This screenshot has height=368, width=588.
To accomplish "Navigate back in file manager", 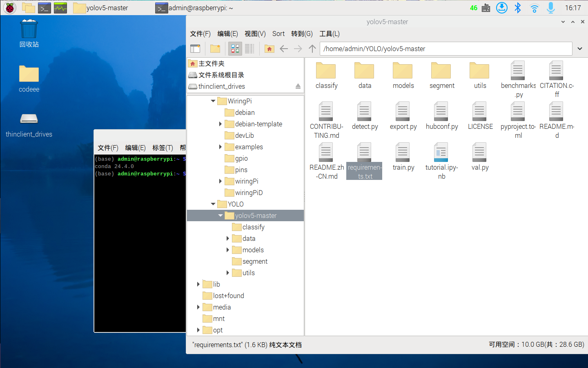I will (284, 49).
